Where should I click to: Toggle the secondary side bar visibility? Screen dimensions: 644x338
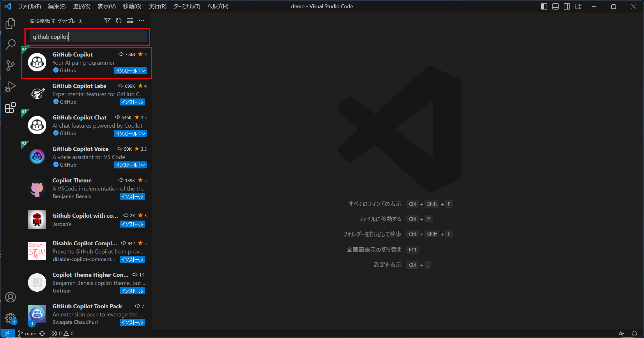pos(567,6)
